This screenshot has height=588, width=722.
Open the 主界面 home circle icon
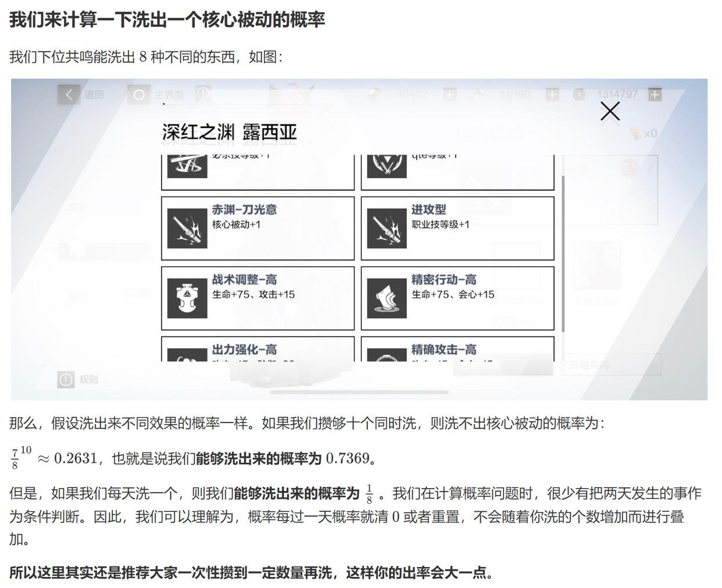139,94
